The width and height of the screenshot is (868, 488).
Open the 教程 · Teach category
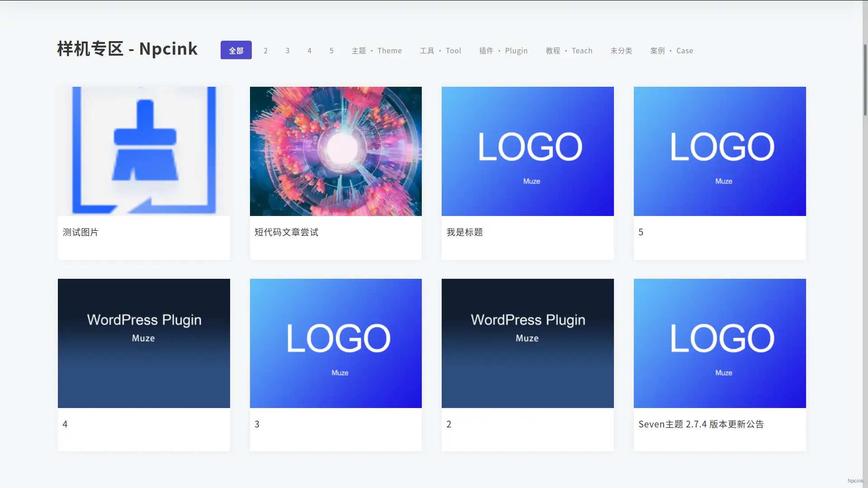[569, 51]
